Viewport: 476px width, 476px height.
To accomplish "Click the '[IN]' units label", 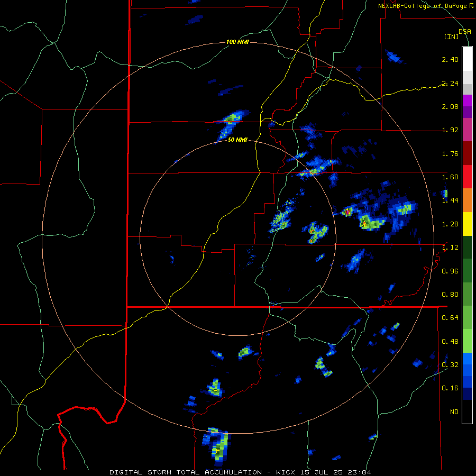I will pyautogui.click(x=452, y=36).
